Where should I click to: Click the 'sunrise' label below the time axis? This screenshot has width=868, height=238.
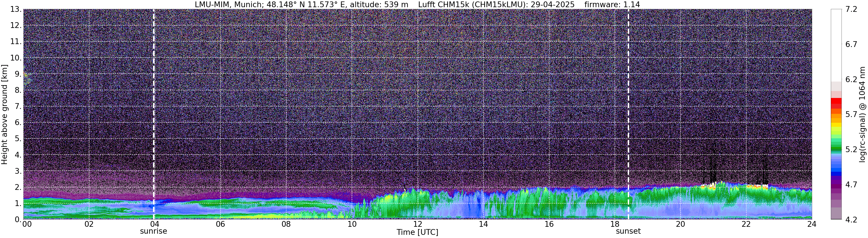click(x=153, y=231)
